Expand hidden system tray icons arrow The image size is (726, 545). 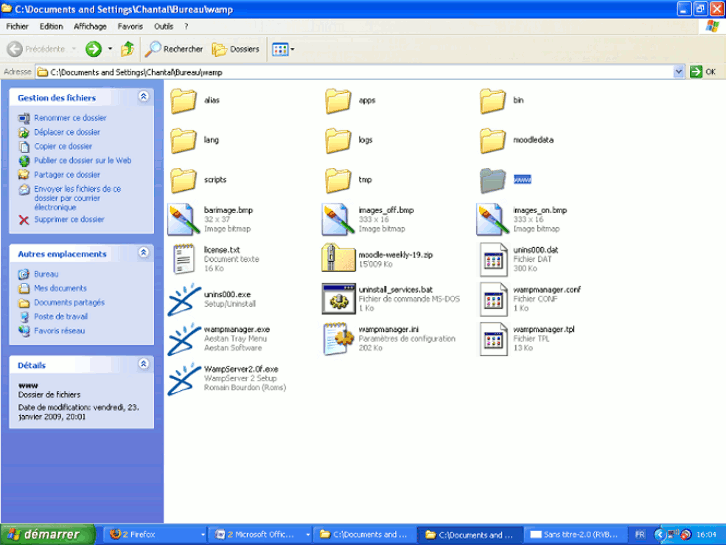659,535
